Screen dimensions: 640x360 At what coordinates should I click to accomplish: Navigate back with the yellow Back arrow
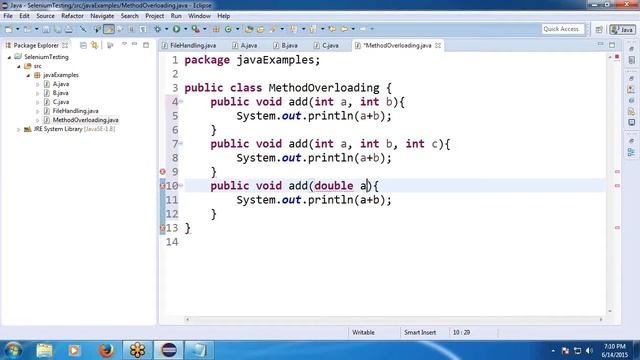(x=344, y=29)
